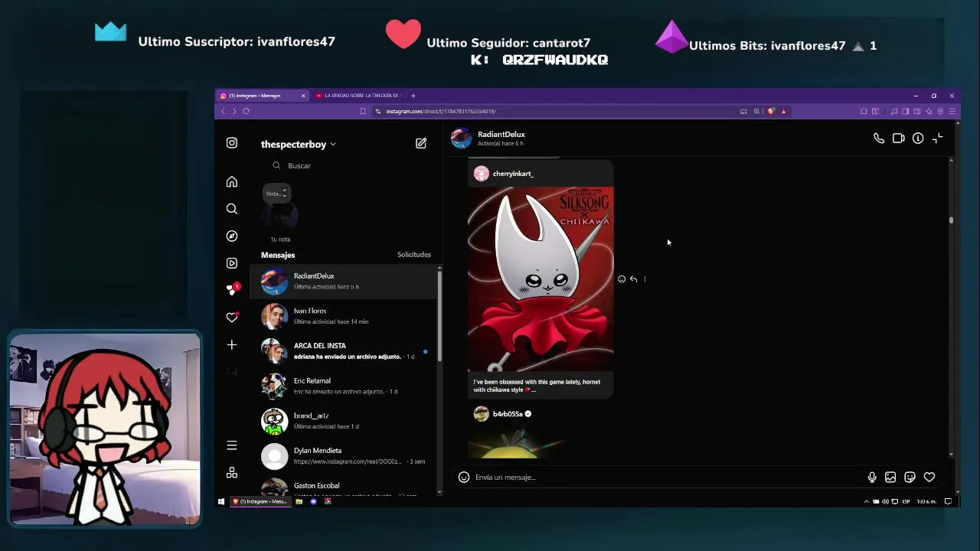Click the post caption about Chiikawa style
The height and width of the screenshot is (551, 980).
[537, 386]
